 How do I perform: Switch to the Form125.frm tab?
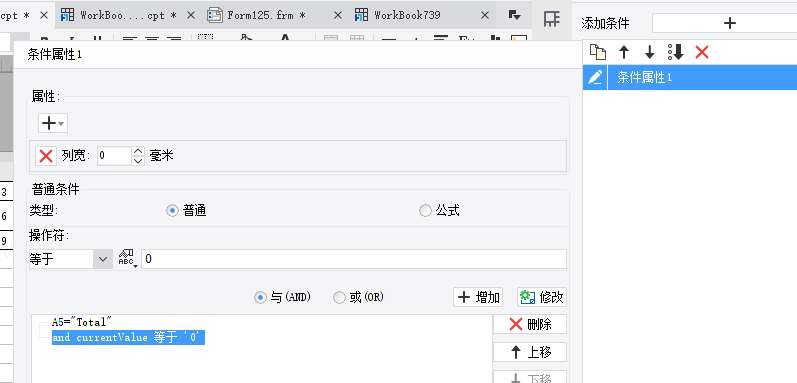[257, 15]
